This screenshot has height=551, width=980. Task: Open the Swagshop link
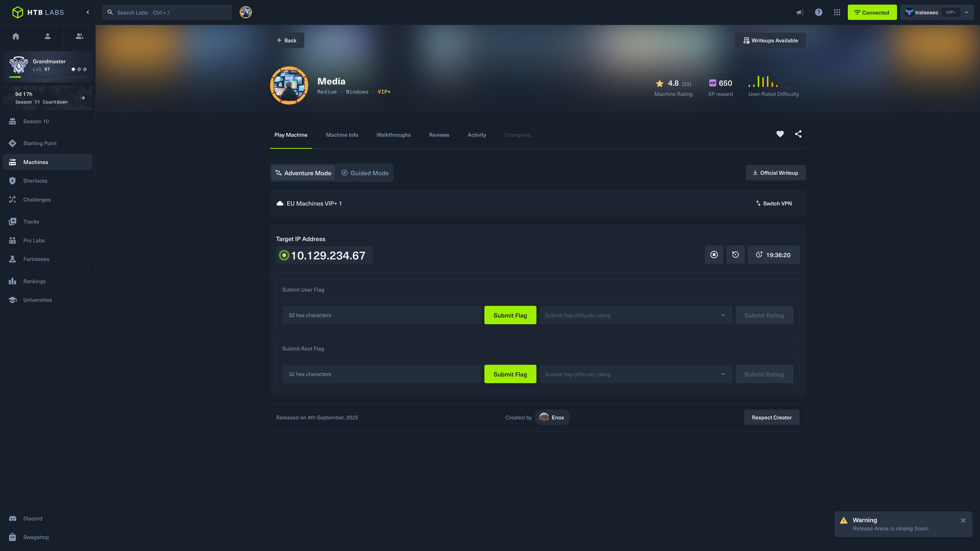[x=48, y=537]
